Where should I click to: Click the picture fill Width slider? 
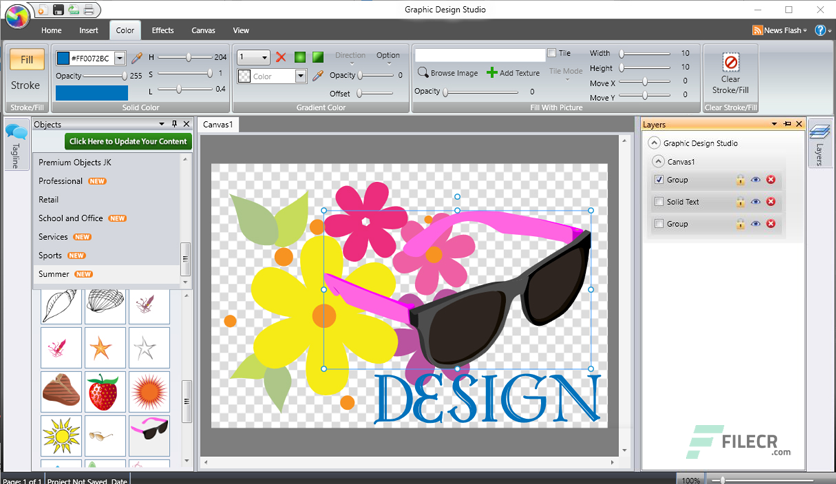click(x=645, y=53)
